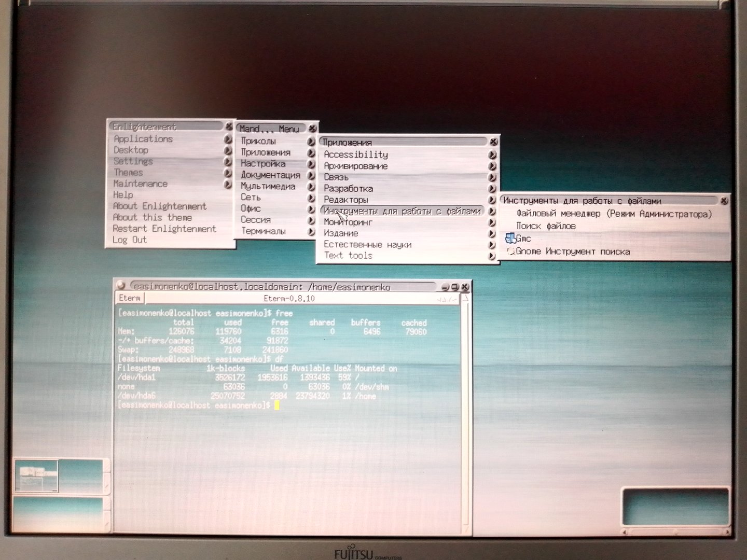The height and width of the screenshot is (560, 747).
Task: Expand the Разработка submenu arrow
Action: pyautogui.click(x=492, y=189)
